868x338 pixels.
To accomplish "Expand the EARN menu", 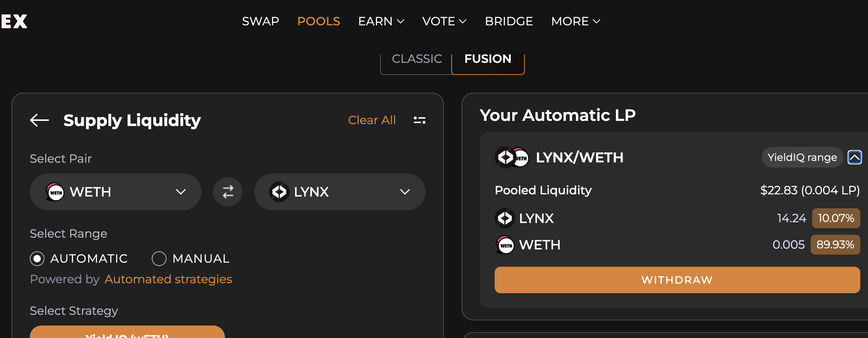I will [381, 21].
